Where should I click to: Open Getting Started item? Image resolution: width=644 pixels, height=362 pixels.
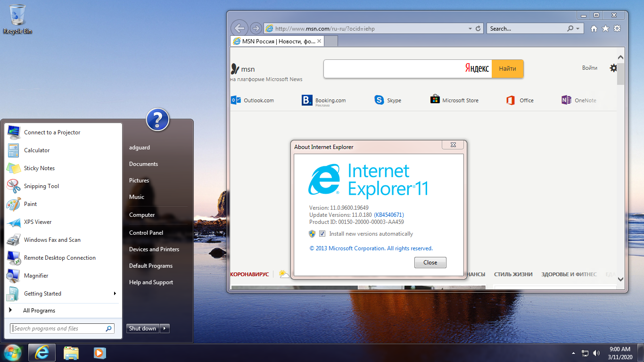click(63, 294)
